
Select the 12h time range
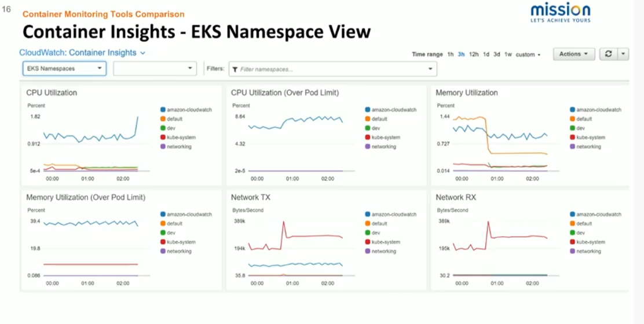pyautogui.click(x=474, y=54)
